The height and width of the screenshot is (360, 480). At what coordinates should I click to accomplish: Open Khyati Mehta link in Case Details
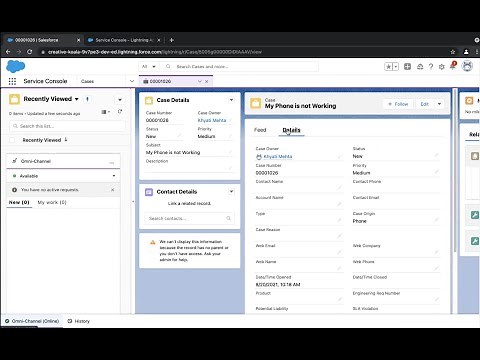(212, 120)
